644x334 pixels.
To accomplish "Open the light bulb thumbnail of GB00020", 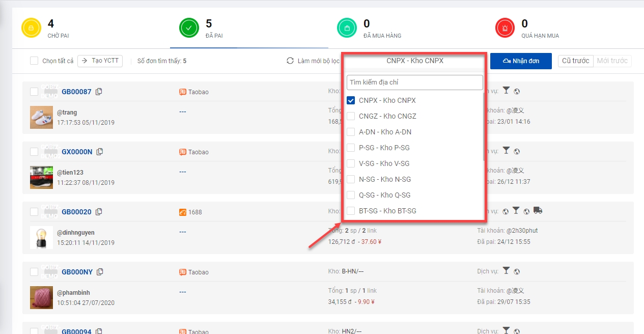I will click(41, 237).
